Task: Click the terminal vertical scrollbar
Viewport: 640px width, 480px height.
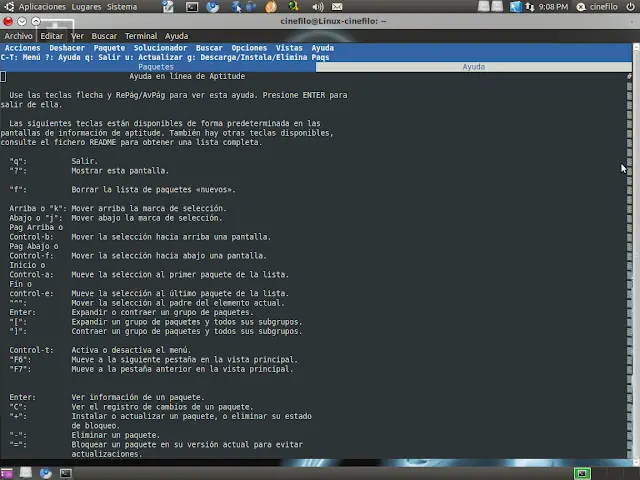Action: [x=636, y=253]
